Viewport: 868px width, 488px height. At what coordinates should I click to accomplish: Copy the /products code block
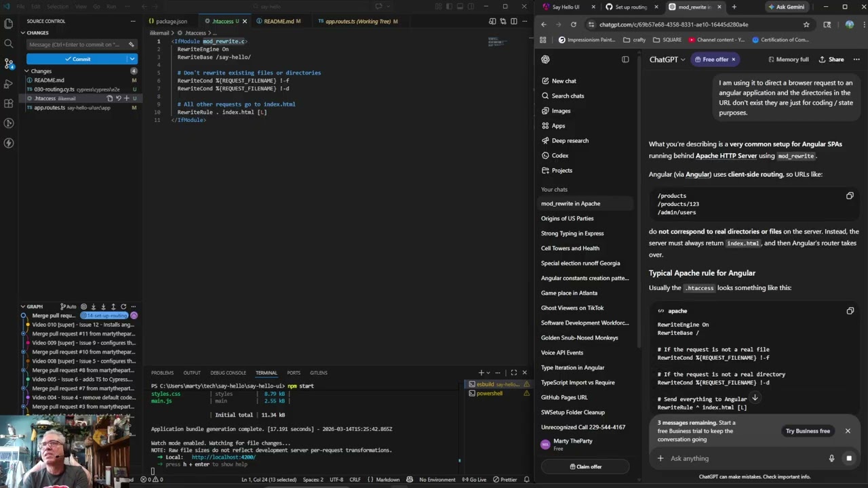pos(850,196)
